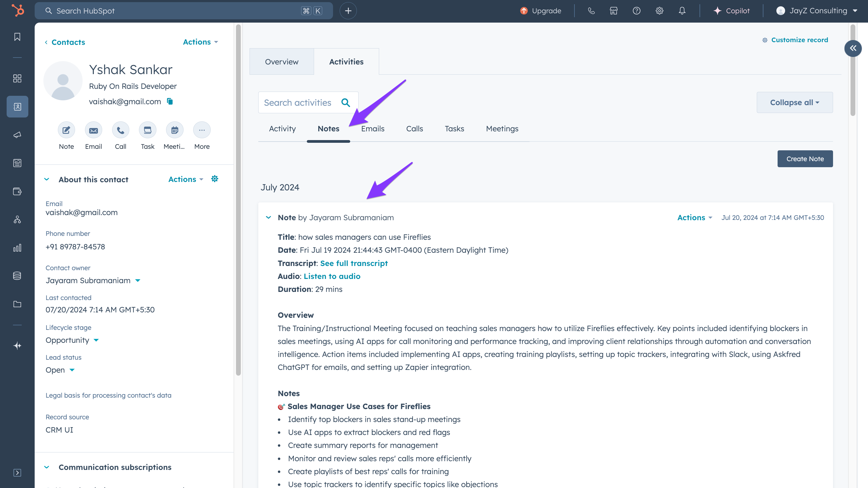The height and width of the screenshot is (488, 868).
Task: Click the Email icon under the contact name
Action: [93, 130]
